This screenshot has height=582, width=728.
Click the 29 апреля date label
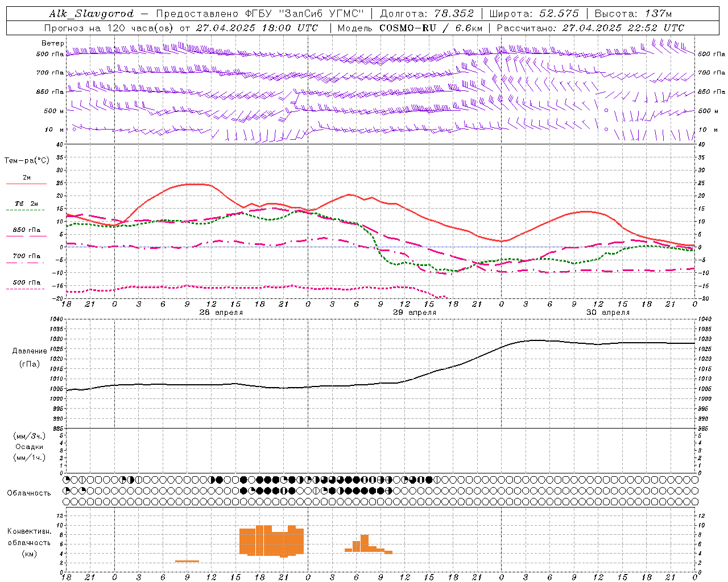click(415, 313)
